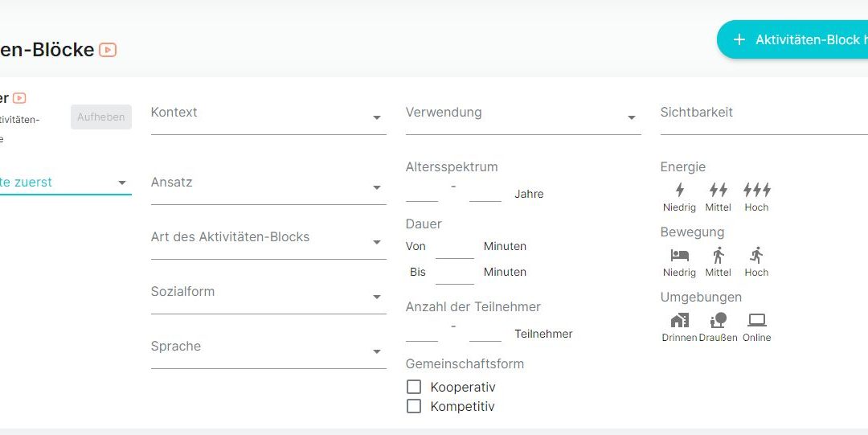
Task: Click the Aufheben button
Action: pos(101,117)
